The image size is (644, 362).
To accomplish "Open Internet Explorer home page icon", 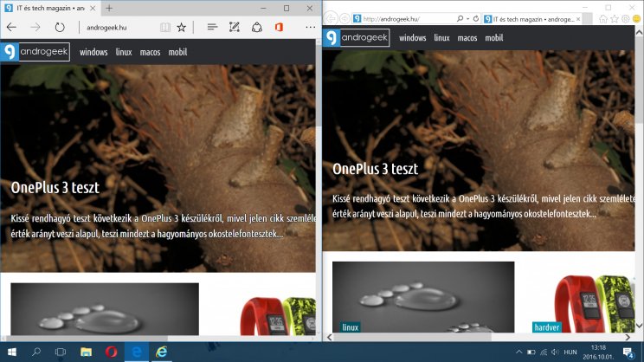I will pyautogui.click(x=603, y=19).
